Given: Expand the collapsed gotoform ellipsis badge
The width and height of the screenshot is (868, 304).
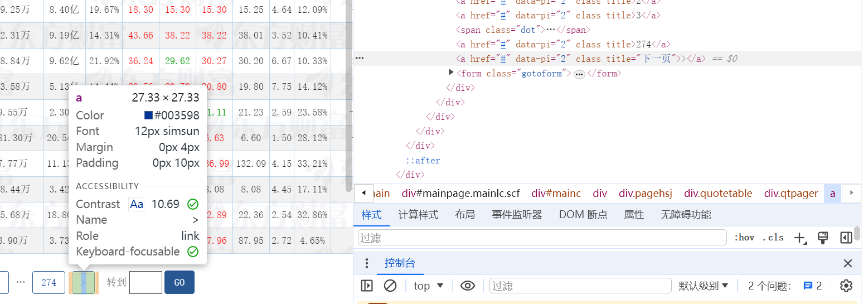Looking at the screenshot, I should [x=579, y=74].
